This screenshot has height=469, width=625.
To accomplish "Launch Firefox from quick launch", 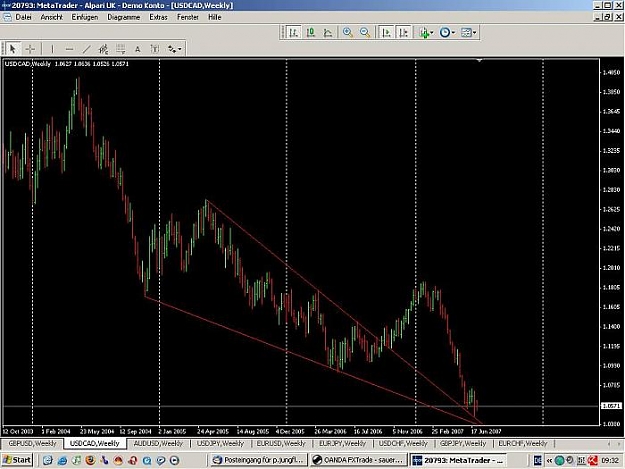I will click(90, 460).
